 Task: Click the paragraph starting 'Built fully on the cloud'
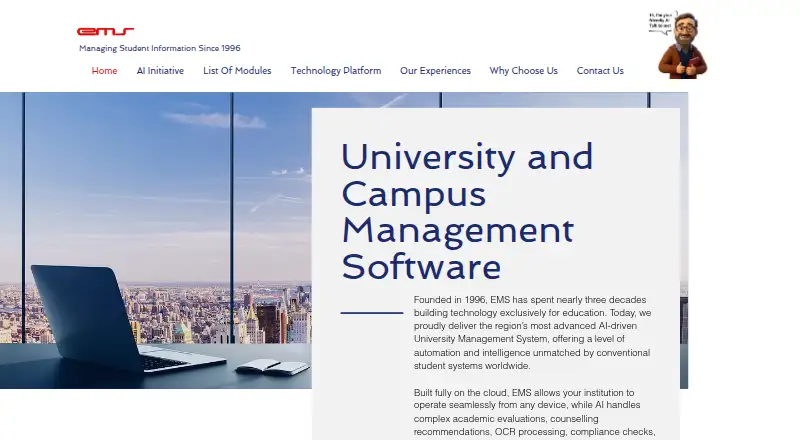click(534, 412)
